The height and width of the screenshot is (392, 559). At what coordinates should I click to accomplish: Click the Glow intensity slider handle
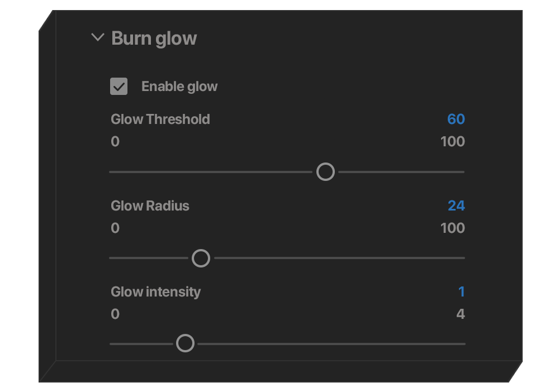[x=185, y=343]
